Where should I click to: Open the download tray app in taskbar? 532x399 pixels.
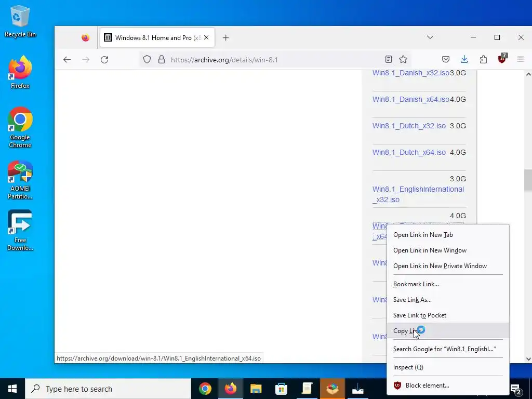357,389
